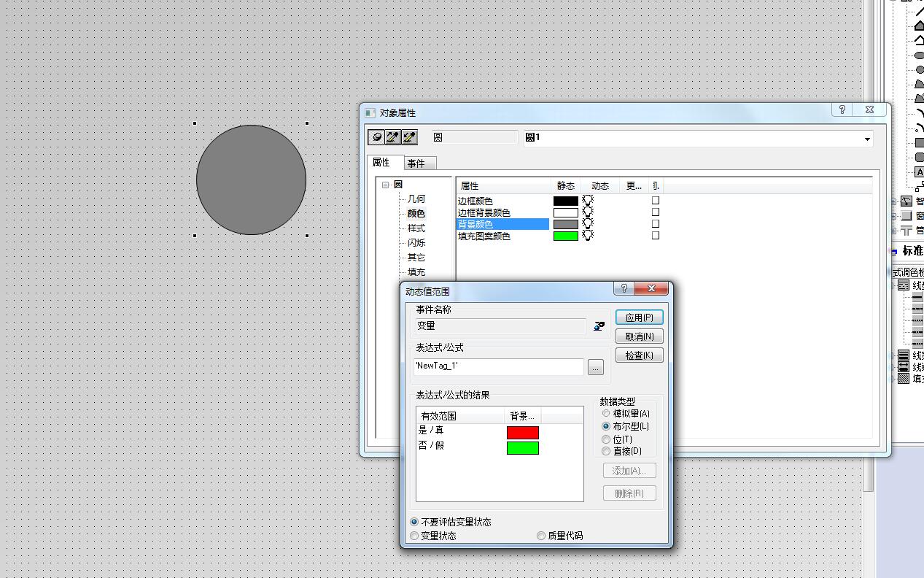Select 其它 in the property tree
Screen dimensions: 924x578
pyautogui.click(x=416, y=258)
